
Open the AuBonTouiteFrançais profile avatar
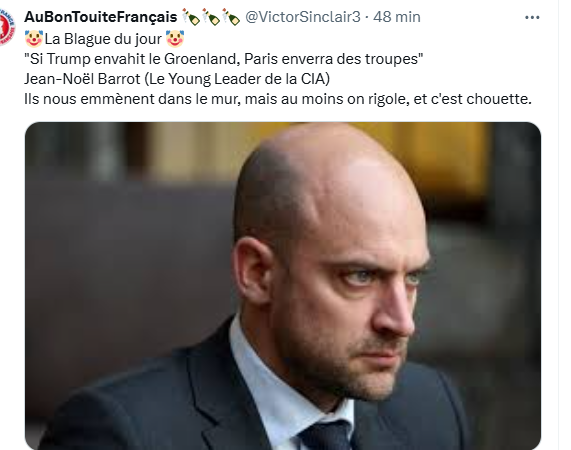point(7,26)
